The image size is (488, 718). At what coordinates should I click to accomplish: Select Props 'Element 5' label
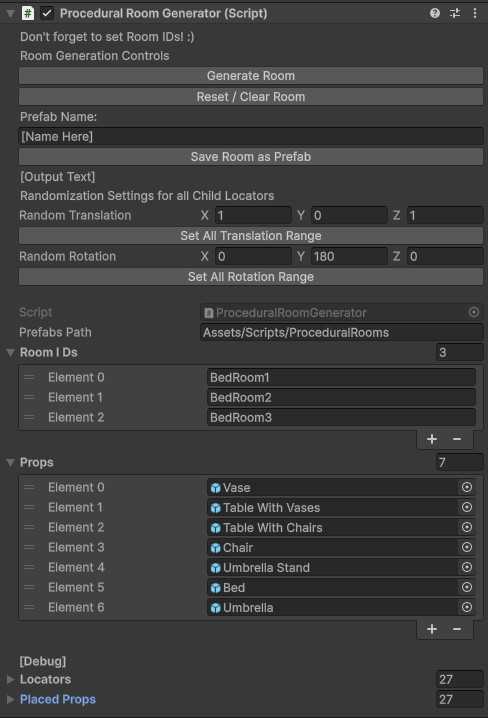point(76,587)
